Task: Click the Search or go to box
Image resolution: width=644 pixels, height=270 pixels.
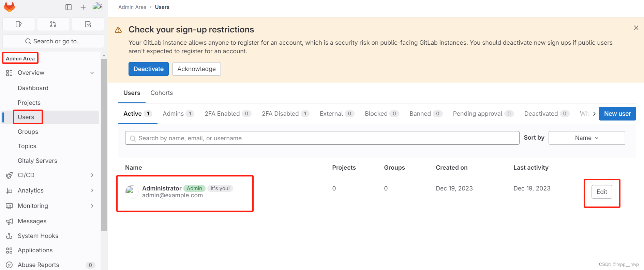Action: point(53,41)
